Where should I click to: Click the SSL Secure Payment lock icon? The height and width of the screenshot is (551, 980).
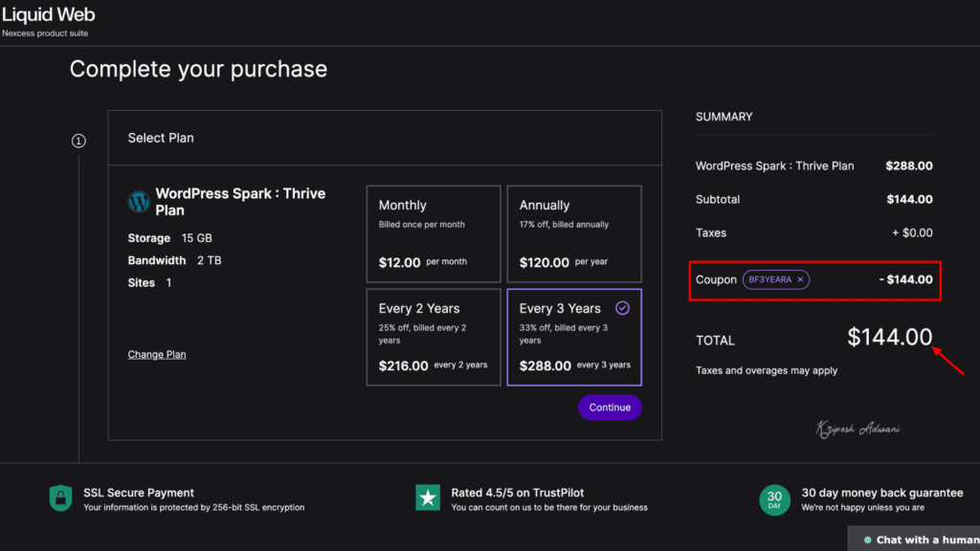(58, 498)
